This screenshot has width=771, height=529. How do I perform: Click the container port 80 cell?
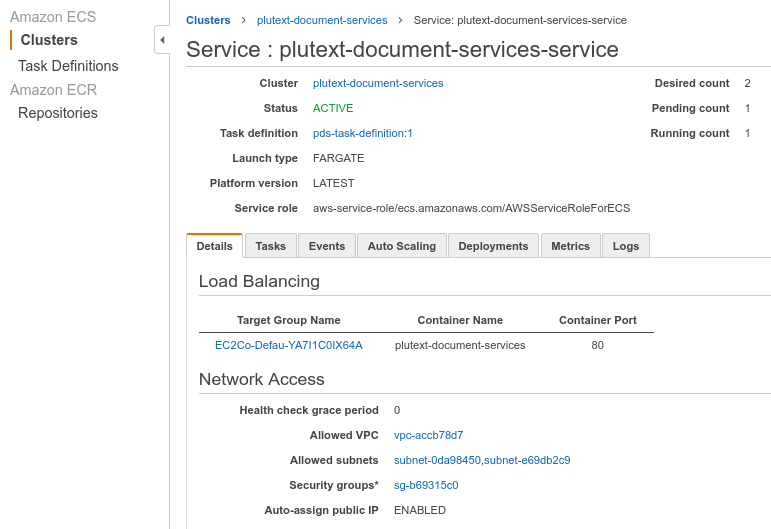(x=597, y=345)
